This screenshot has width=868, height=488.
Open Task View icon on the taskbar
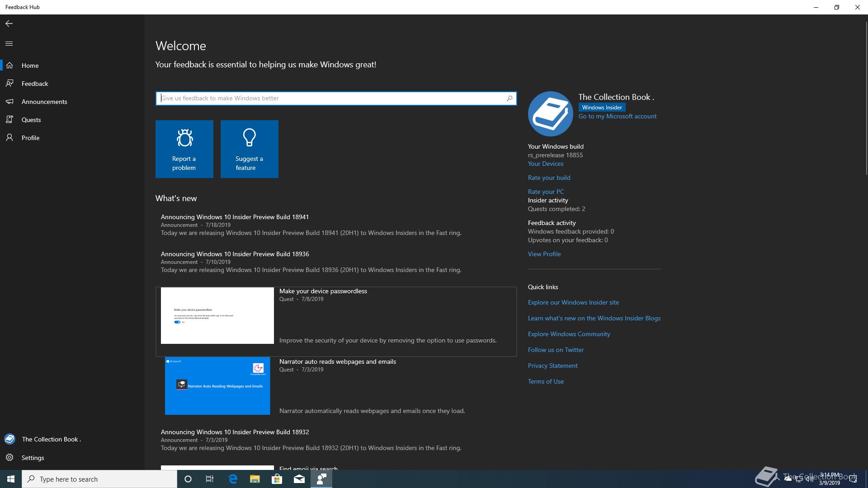(x=209, y=479)
